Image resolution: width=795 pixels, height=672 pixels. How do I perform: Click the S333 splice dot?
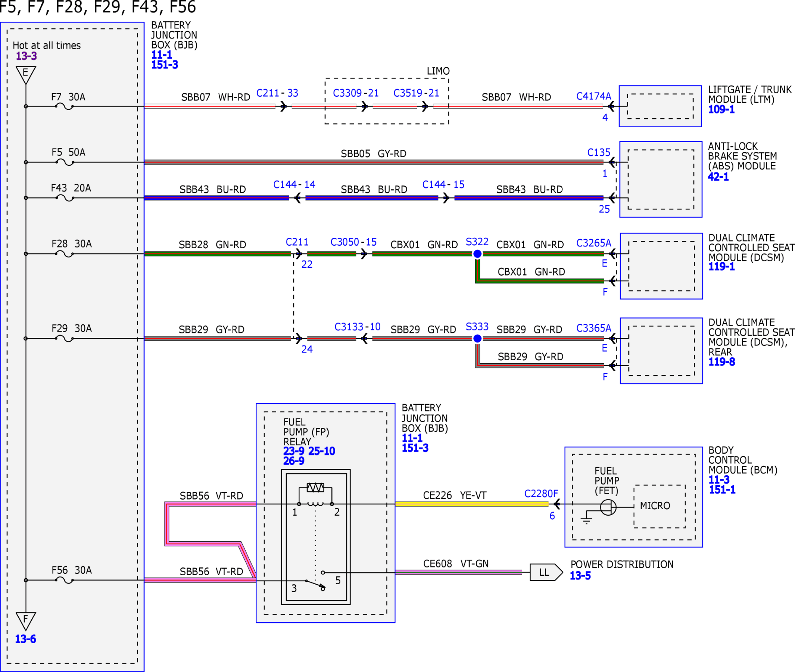click(477, 338)
